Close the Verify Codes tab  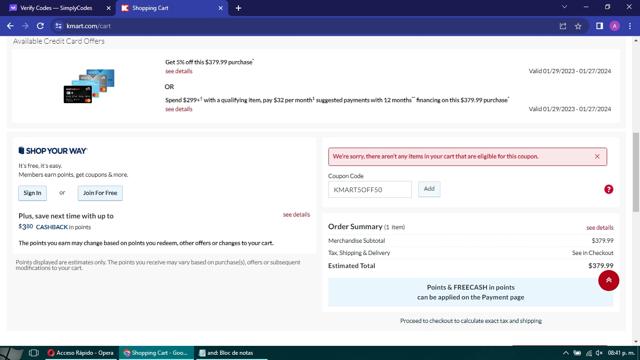click(109, 8)
